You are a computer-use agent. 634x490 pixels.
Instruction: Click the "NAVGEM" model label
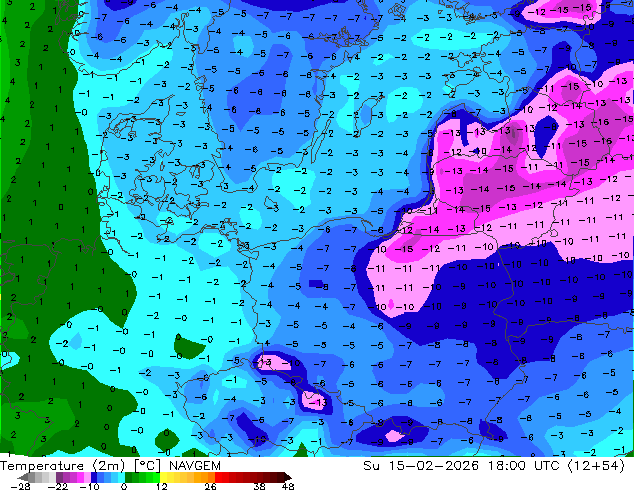(195, 466)
